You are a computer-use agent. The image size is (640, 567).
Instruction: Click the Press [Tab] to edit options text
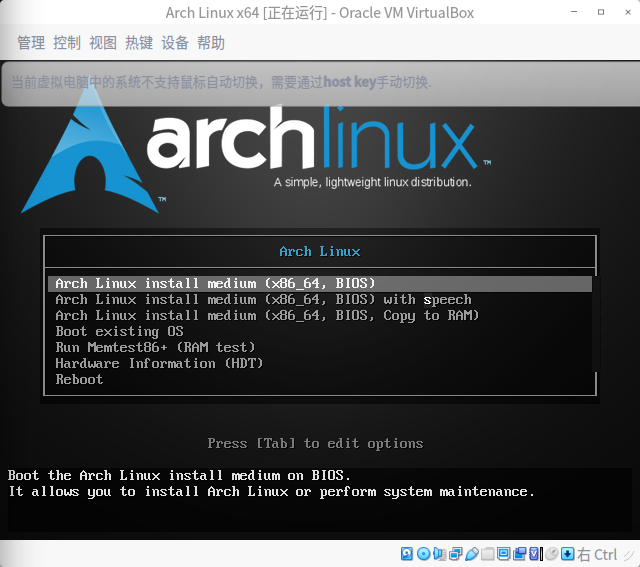click(315, 443)
